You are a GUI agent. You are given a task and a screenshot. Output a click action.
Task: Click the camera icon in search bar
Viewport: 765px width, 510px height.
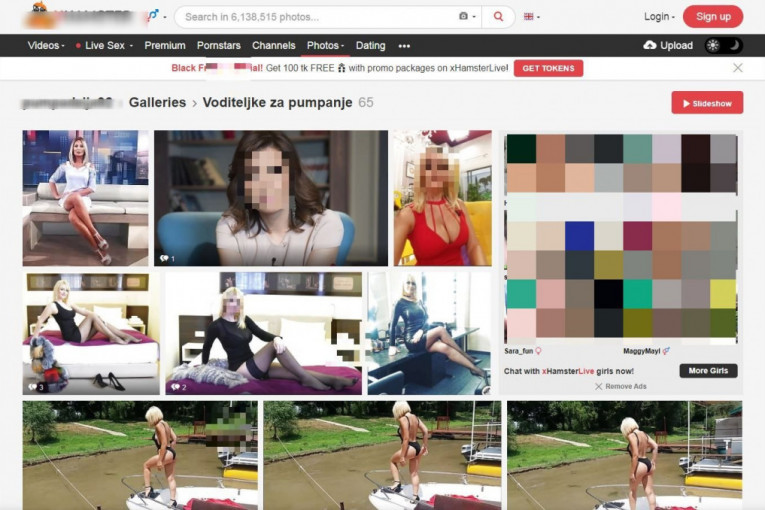coord(463,16)
